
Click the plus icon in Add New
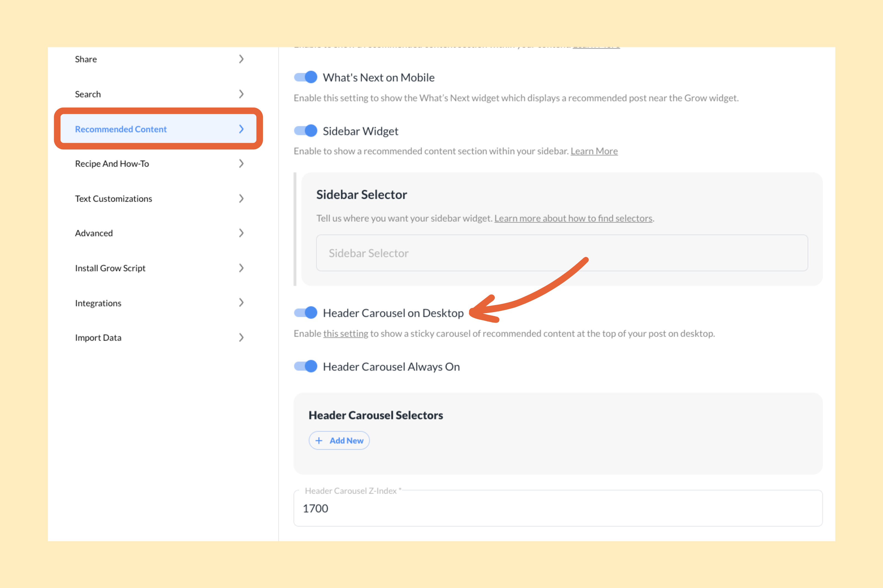pos(319,440)
